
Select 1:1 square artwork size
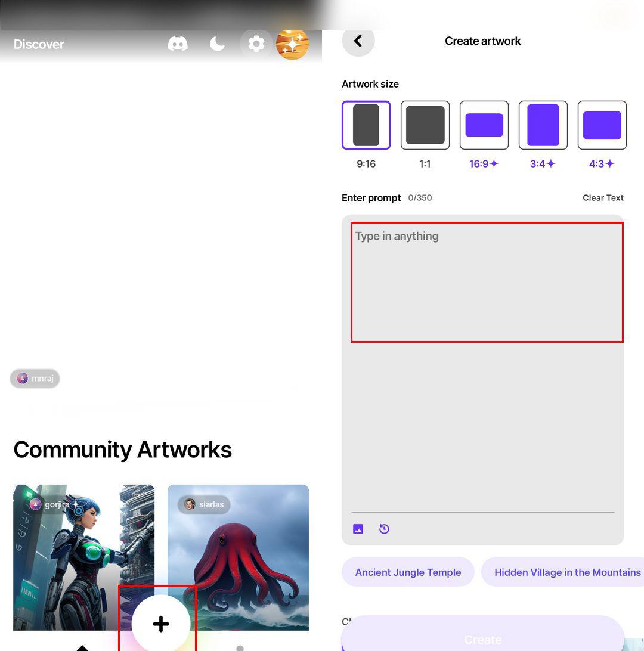pos(425,125)
